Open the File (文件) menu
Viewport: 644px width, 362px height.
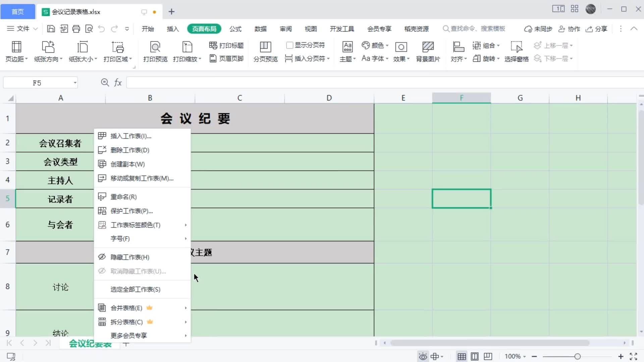[22, 29]
